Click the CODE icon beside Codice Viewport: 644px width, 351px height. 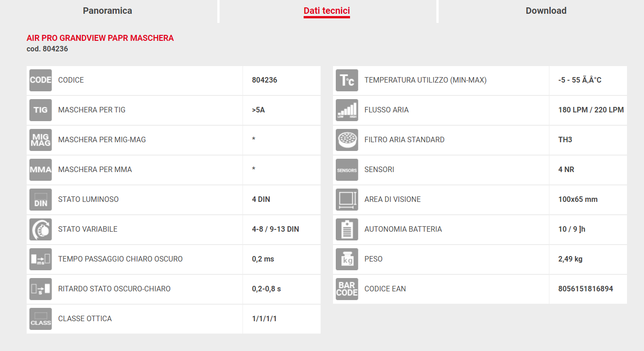(x=40, y=80)
